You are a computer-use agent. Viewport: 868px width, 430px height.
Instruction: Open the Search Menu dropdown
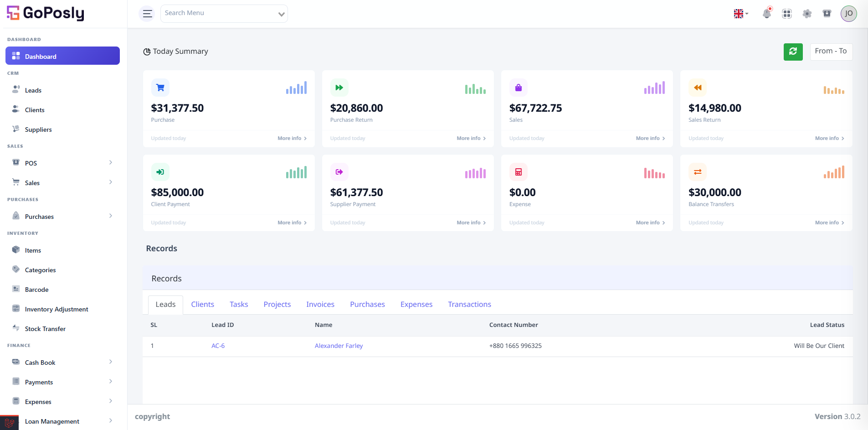click(x=224, y=14)
